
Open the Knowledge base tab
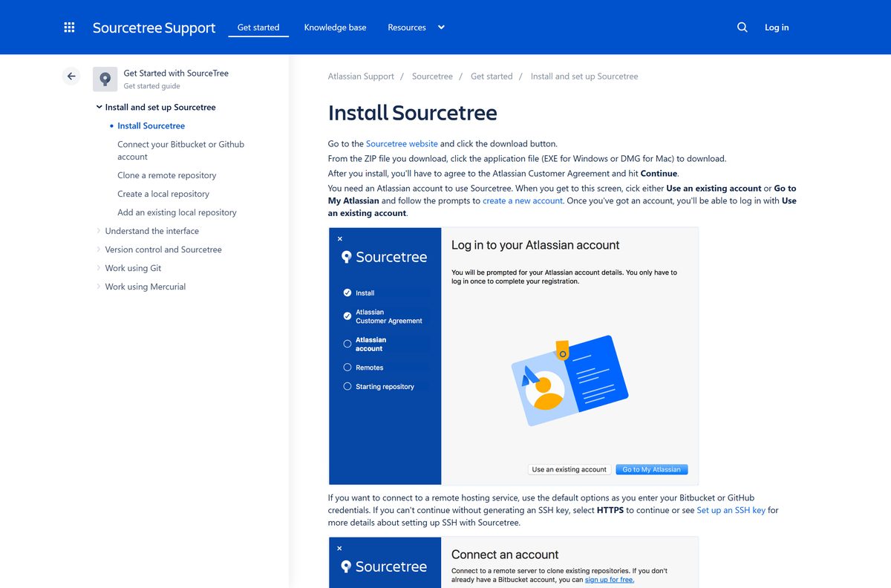point(335,27)
